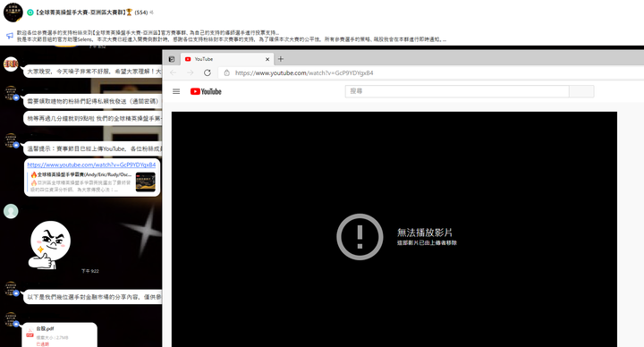Open the 台股.pdf file attachment
Image resolution: width=644 pixels, height=347 pixels.
pos(60,334)
